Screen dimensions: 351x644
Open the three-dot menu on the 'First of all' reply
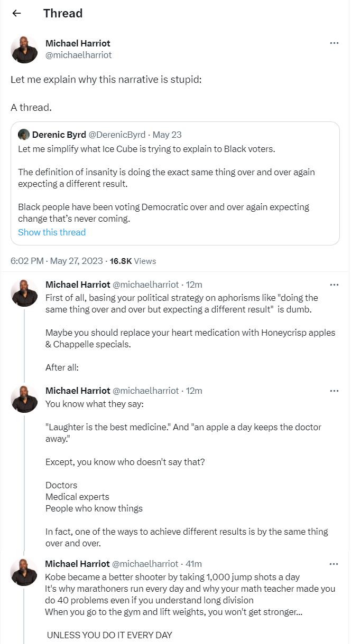(335, 284)
